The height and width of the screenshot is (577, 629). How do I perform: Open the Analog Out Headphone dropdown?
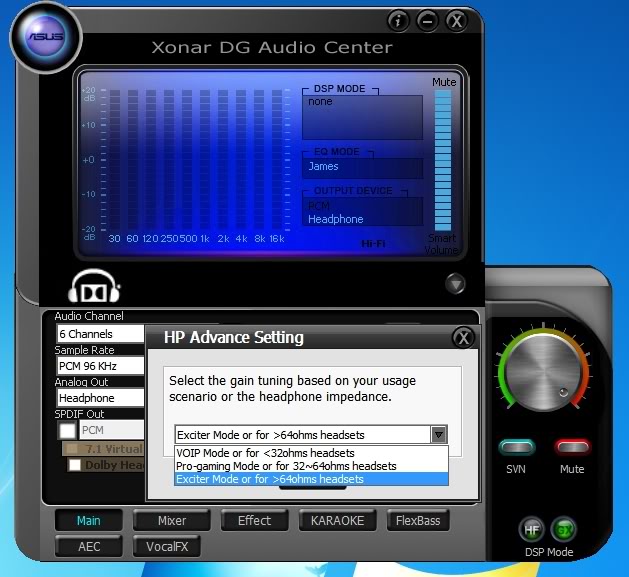click(x=100, y=398)
